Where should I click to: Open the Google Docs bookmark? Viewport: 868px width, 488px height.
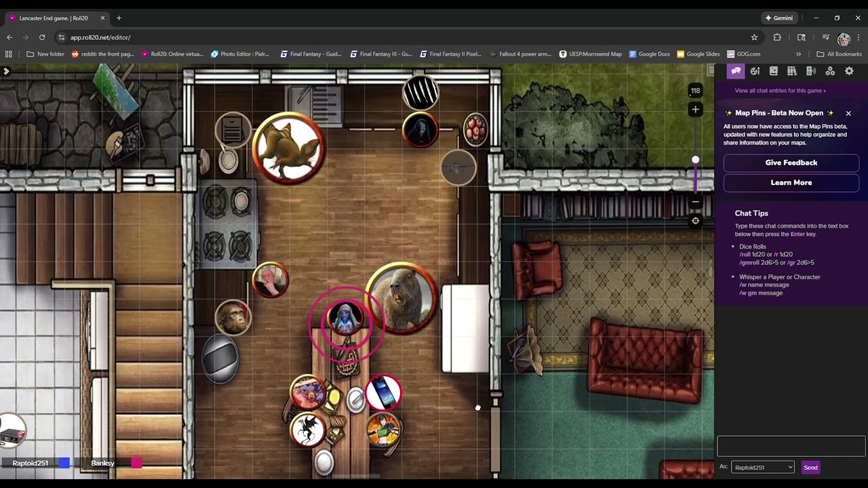[x=649, y=54]
